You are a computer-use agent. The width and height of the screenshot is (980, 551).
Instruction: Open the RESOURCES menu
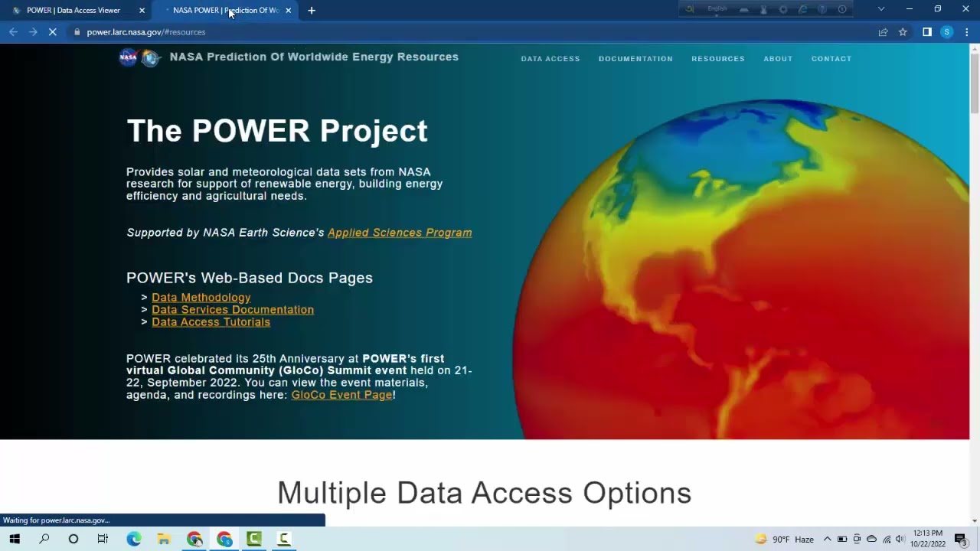(x=718, y=59)
